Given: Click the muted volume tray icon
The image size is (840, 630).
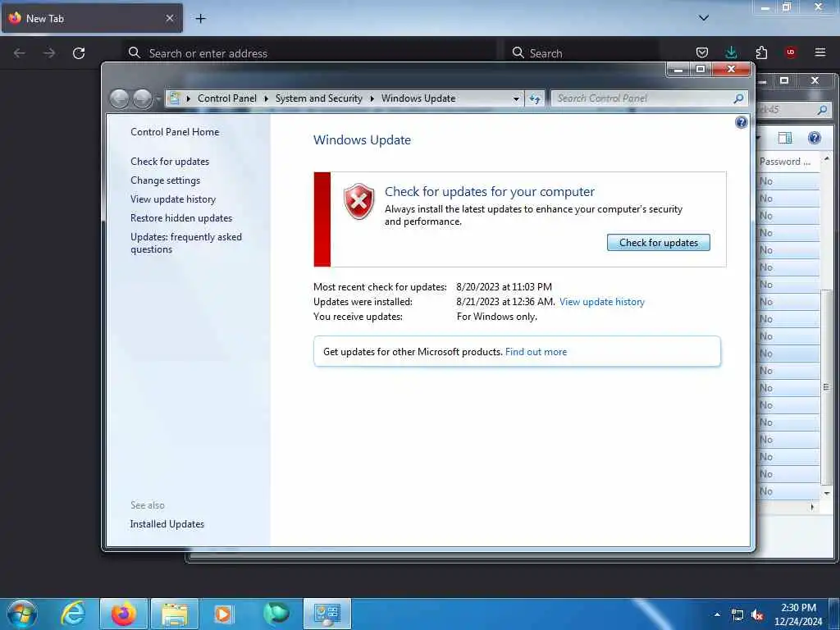Looking at the screenshot, I should coord(757,615).
